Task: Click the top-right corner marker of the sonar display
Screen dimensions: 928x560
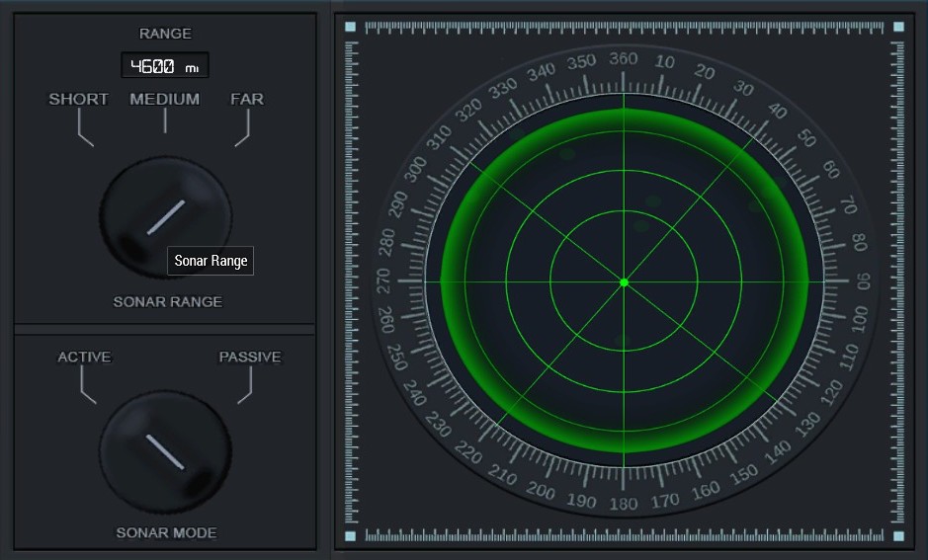Action: tap(897, 28)
